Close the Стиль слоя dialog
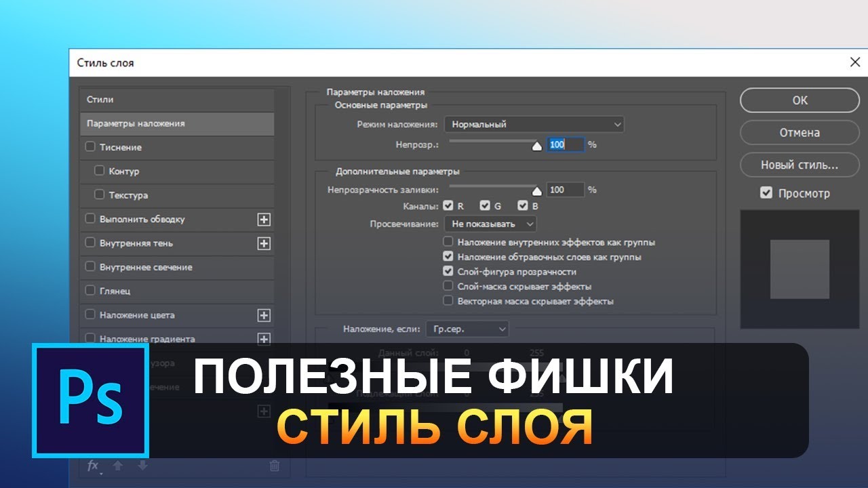The width and height of the screenshot is (868, 488). [x=854, y=62]
